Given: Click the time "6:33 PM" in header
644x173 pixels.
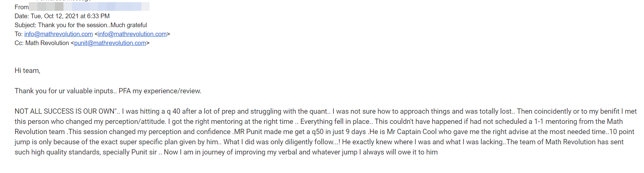Looking at the screenshot, I should tap(98, 16).
